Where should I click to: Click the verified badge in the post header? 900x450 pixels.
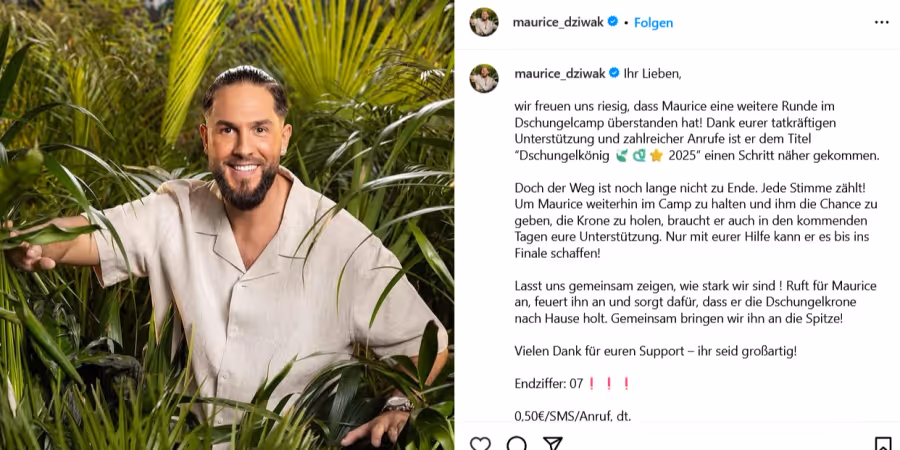pos(613,22)
